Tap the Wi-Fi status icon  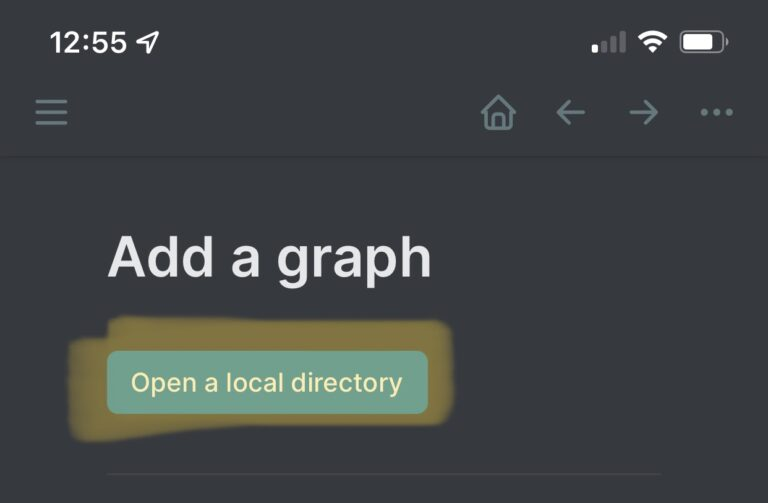(652, 42)
